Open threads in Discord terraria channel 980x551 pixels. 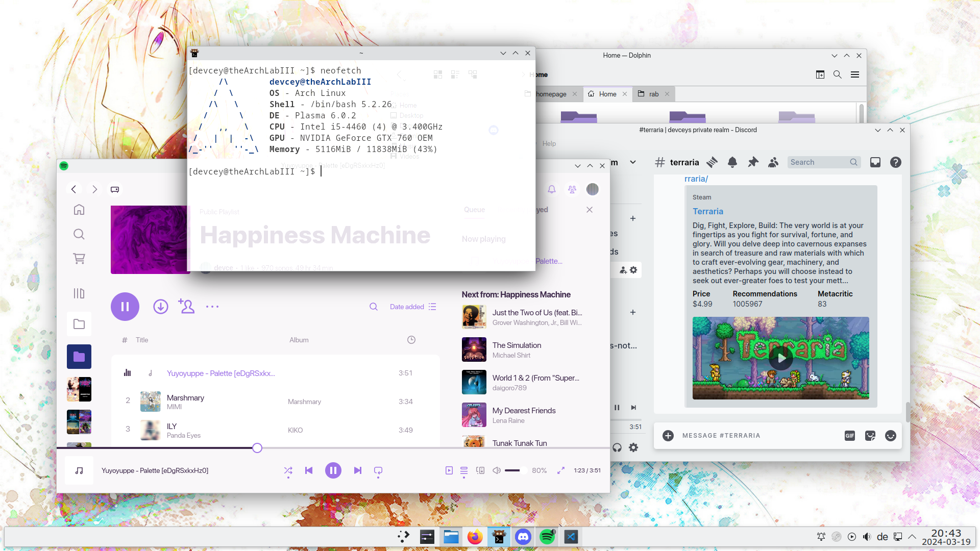[712, 162]
